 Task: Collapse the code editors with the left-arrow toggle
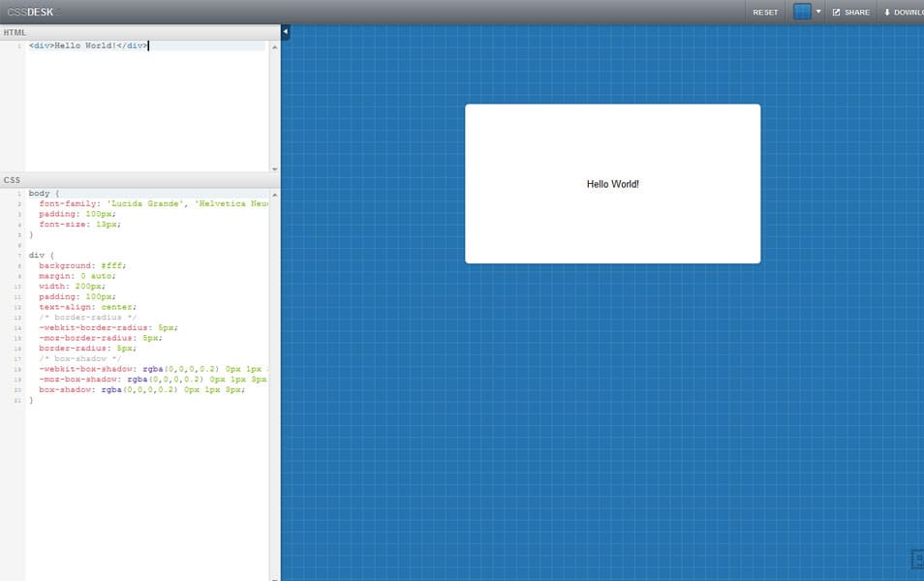[284, 30]
